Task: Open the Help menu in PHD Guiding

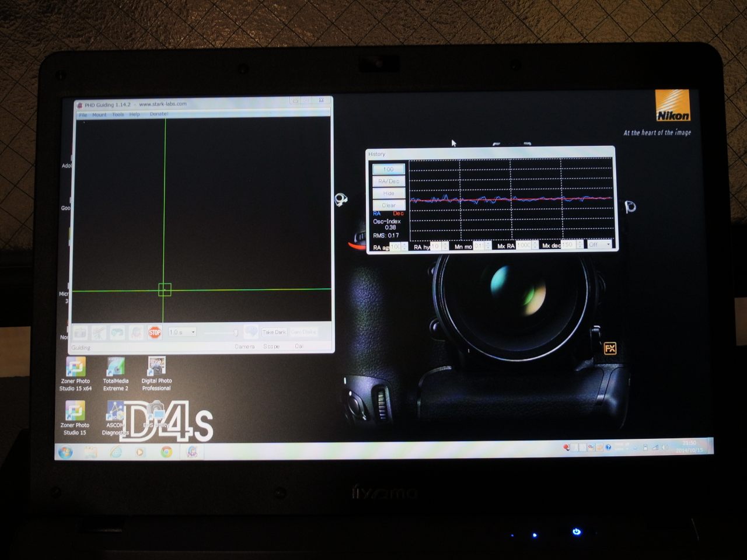Action: [x=134, y=114]
